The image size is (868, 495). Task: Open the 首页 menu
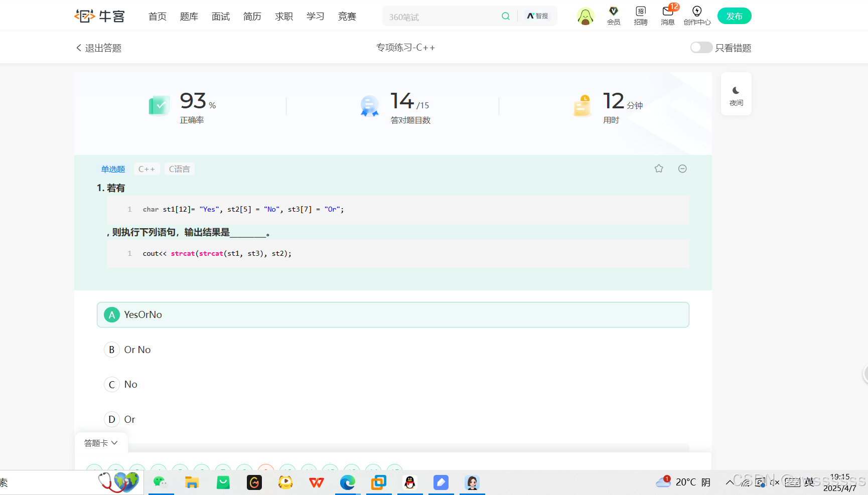coord(158,17)
